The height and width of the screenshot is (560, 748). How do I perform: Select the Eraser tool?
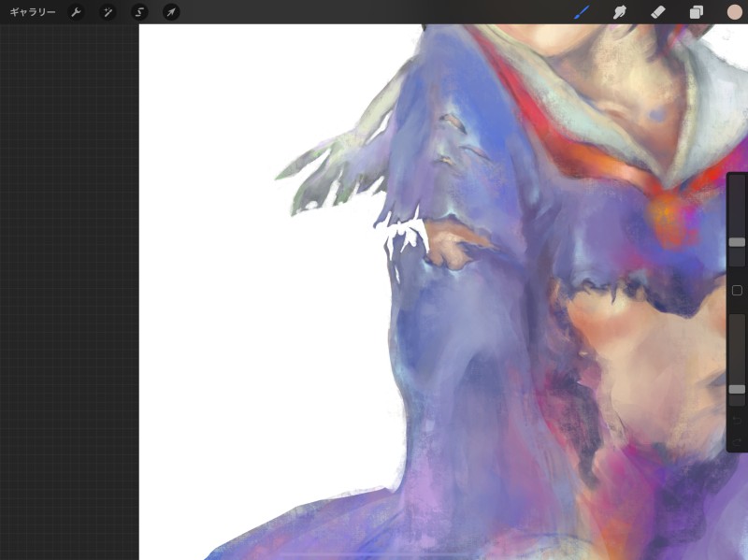pyautogui.click(x=658, y=12)
